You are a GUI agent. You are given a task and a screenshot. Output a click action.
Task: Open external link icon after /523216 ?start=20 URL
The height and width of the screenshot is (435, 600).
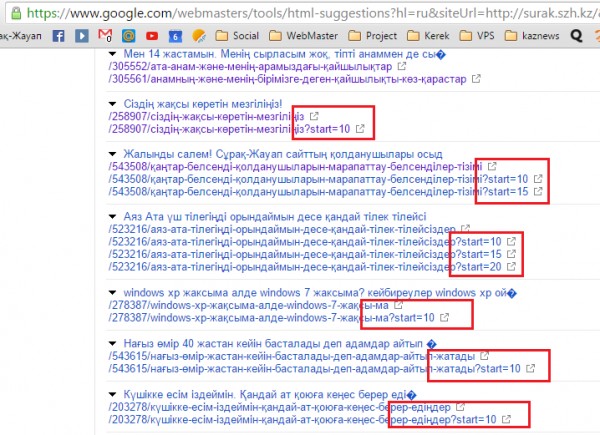pos(514,267)
